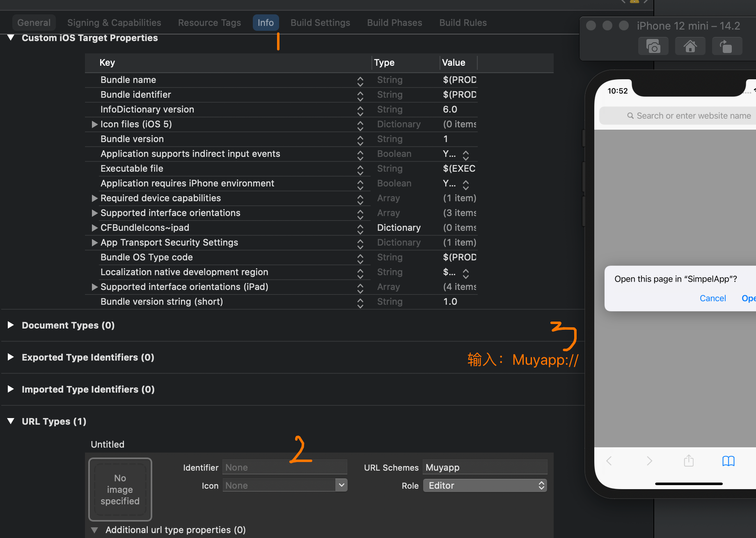Expand App Transport Security Settings row
This screenshot has width=756, height=538.
(x=94, y=243)
